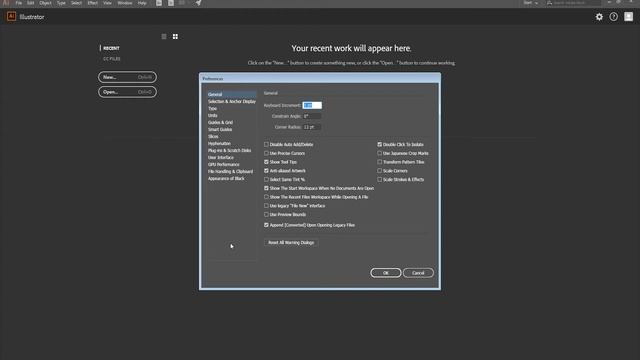Screen dimensions: 640x360
Task: Enable Use legacy File New interface
Action: click(x=266, y=206)
